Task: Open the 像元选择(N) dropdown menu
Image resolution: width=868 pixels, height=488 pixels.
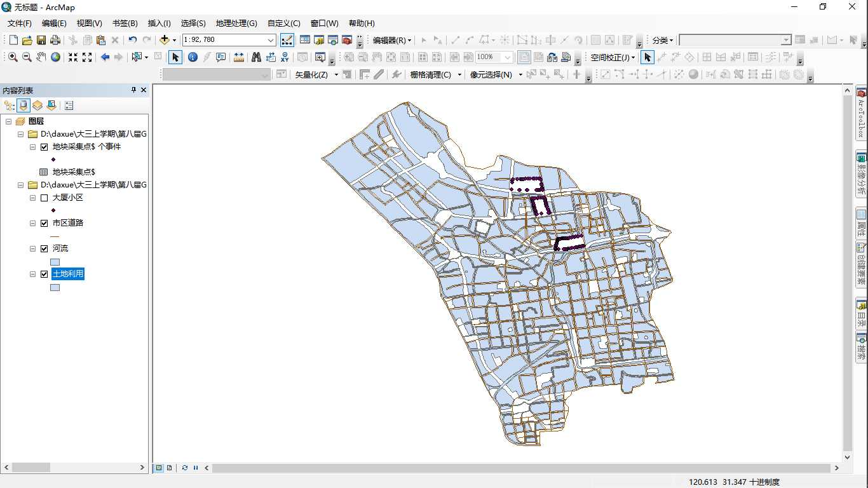Action: tap(496, 74)
